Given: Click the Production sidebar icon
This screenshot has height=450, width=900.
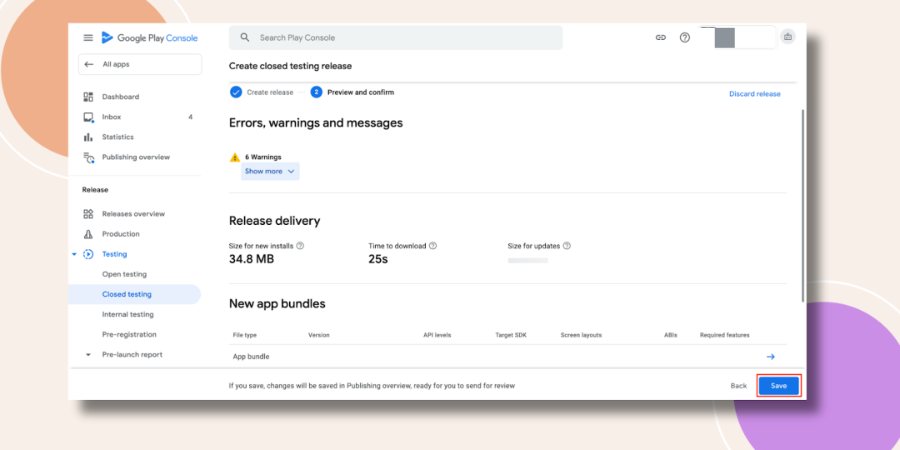Looking at the screenshot, I should [x=88, y=234].
